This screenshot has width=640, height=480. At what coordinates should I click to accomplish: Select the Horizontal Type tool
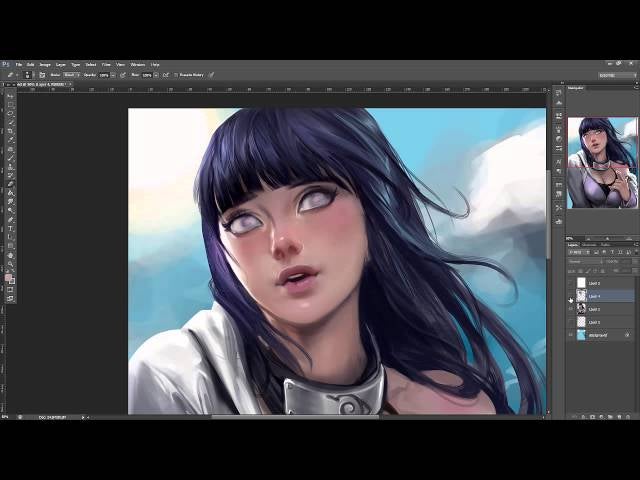click(x=10, y=228)
